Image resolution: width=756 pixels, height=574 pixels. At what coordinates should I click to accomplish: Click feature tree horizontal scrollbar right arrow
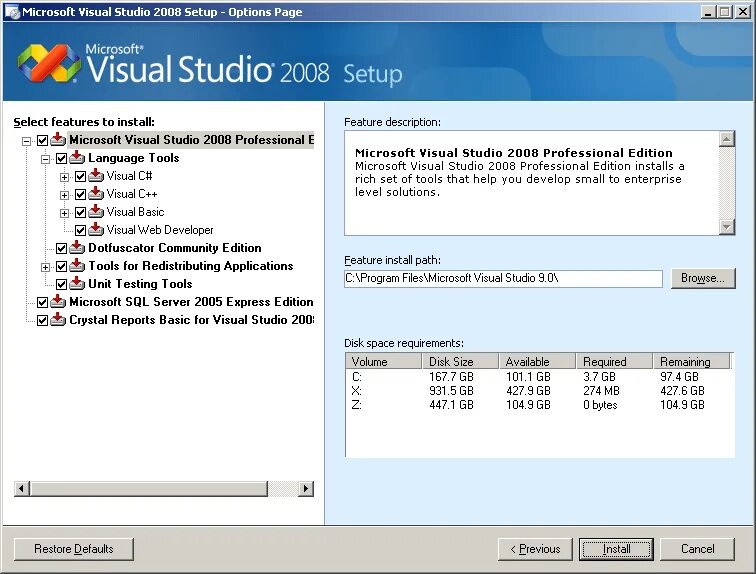point(306,489)
